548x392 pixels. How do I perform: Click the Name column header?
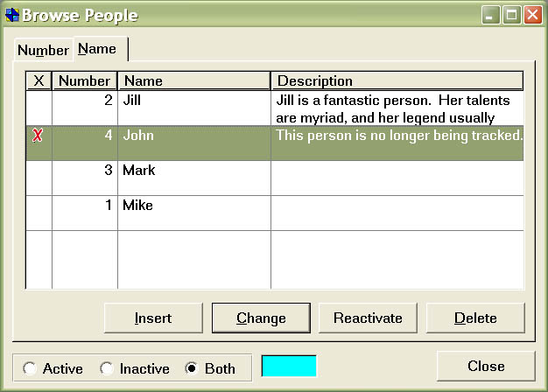(193, 81)
